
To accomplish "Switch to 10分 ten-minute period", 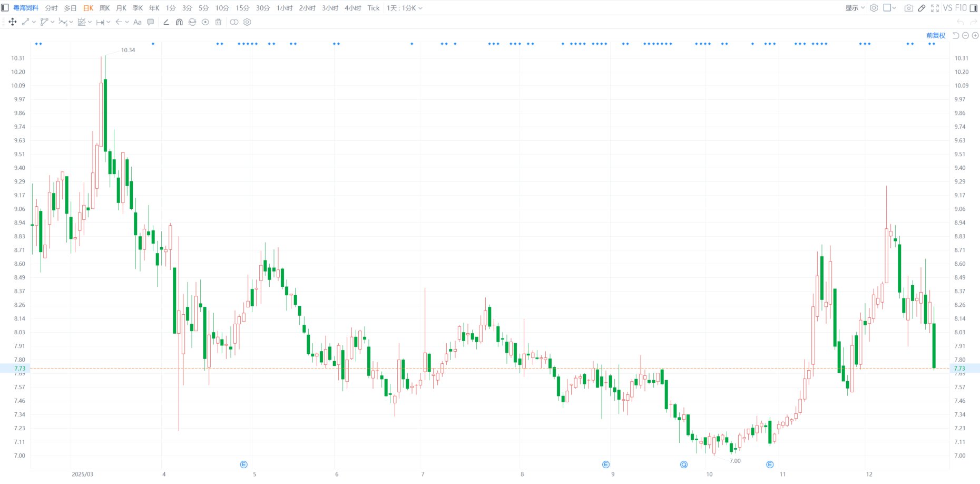I will point(222,8).
